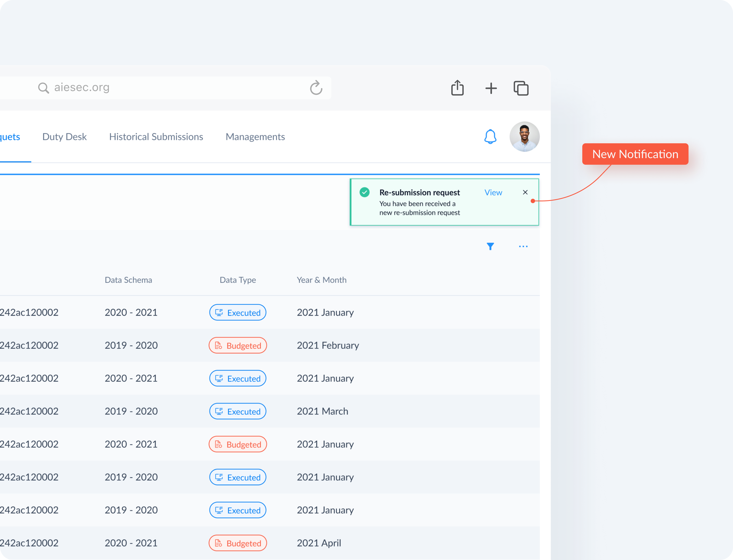Click View in the notification

[x=493, y=192]
